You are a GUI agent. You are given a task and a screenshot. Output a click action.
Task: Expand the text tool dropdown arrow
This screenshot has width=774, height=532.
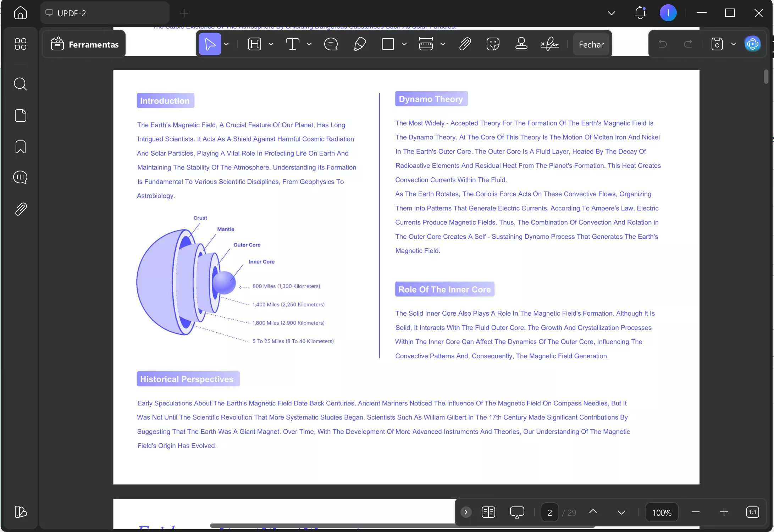point(309,44)
